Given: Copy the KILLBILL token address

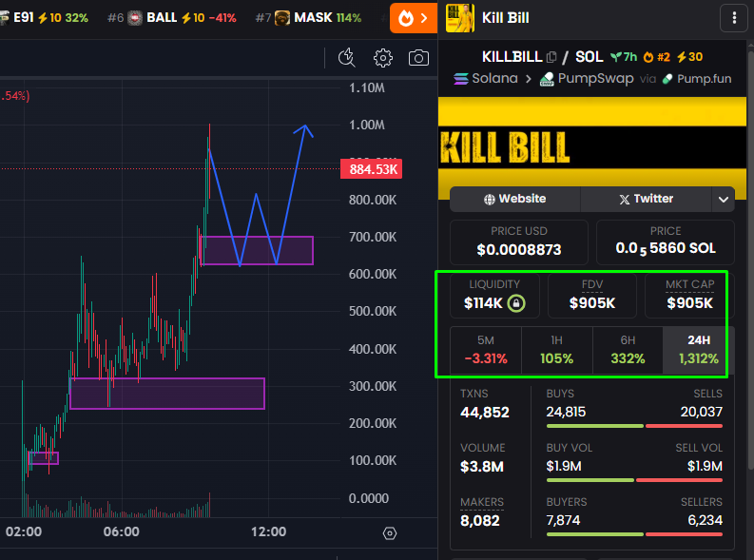Looking at the screenshot, I should tap(551, 57).
